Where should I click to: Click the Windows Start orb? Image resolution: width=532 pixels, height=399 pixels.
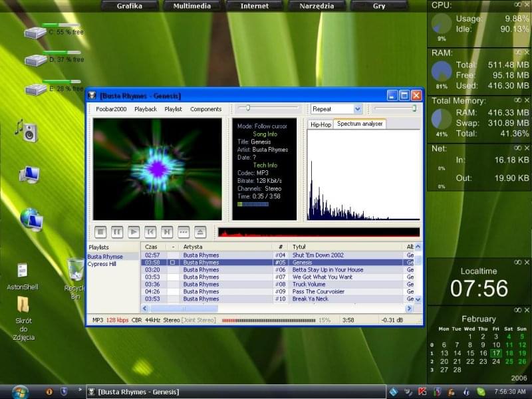(x=21, y=392)
